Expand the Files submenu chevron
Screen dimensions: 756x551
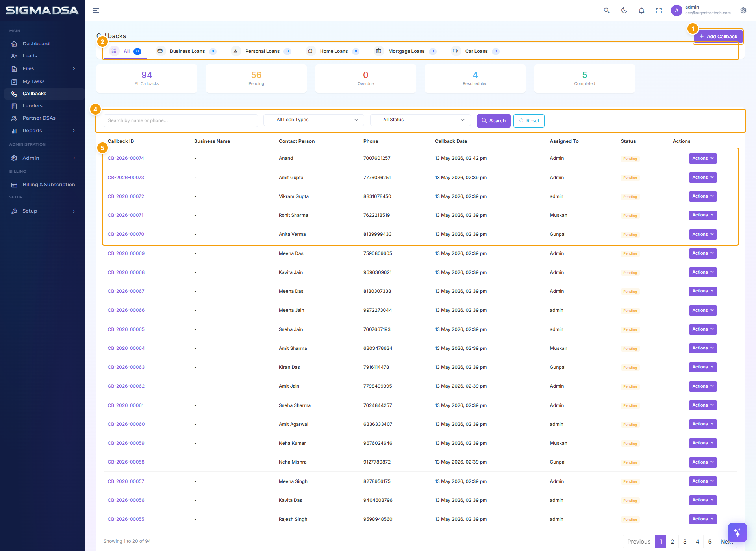coord(74,69)
